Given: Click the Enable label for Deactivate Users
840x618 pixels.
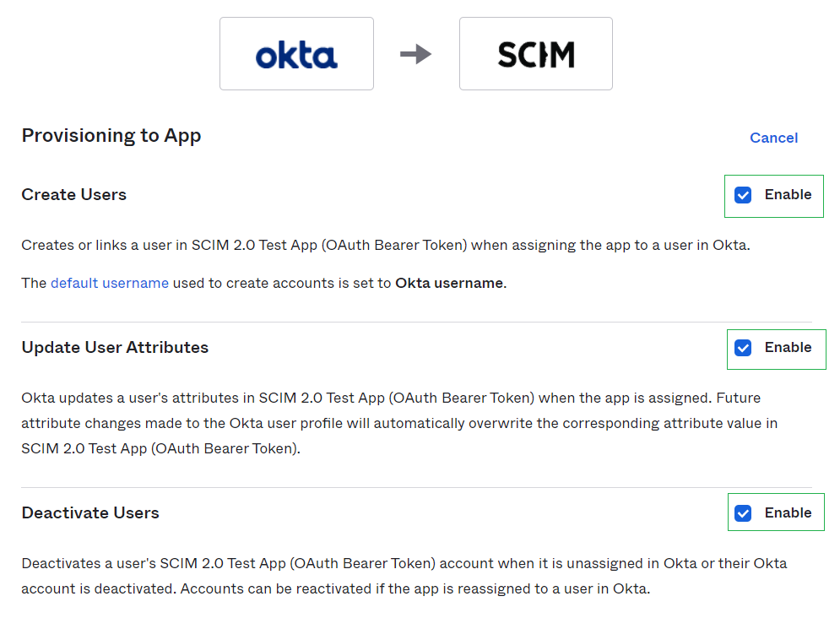Looking at the screenshot, I should 788,512.
